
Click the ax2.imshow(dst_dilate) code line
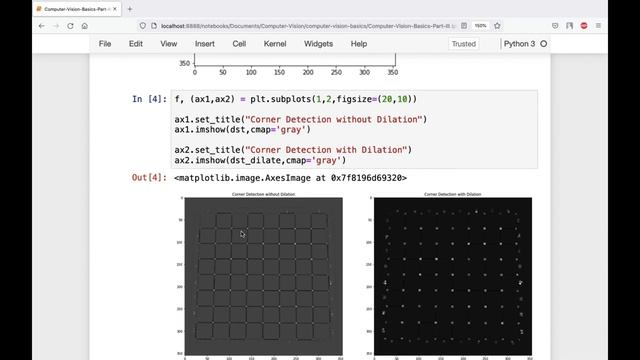(x=260, y=160)
